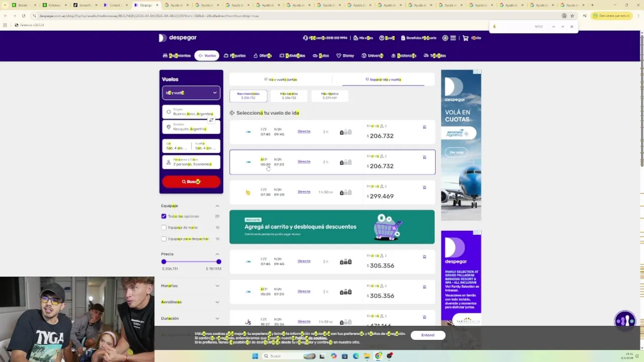Go to Universal section
644x362 pixels.
tap(372, 56)
